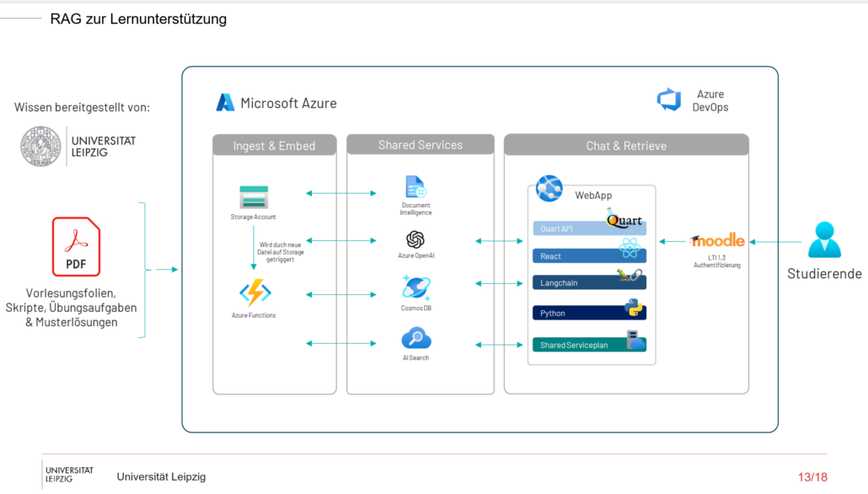Click the Wird durch neue Datei trigger note
This screenshot has height=494, width=868.
click(280, 252)
